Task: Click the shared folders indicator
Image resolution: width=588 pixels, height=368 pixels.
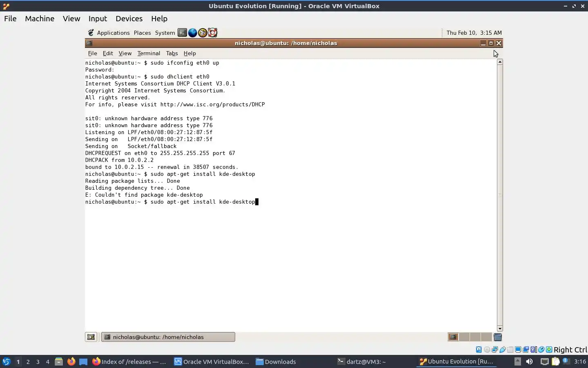Action: [510, 350]
